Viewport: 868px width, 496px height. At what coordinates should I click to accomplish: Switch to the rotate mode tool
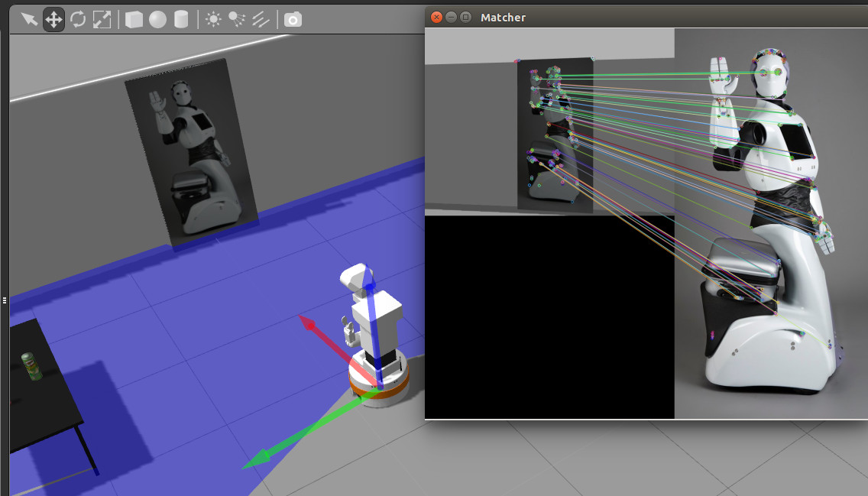78,19
